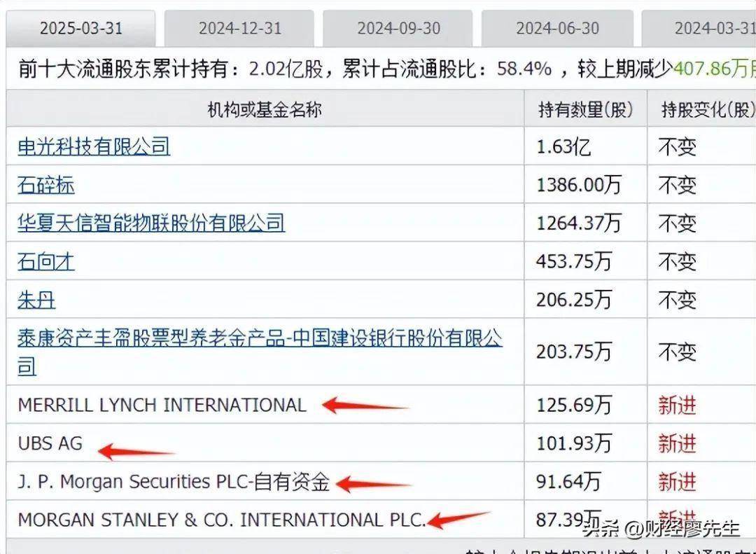This screenshot has height=554, width=756.
Task: Open the 2024-12-31 report tab
Action: [x=239, y=28]
